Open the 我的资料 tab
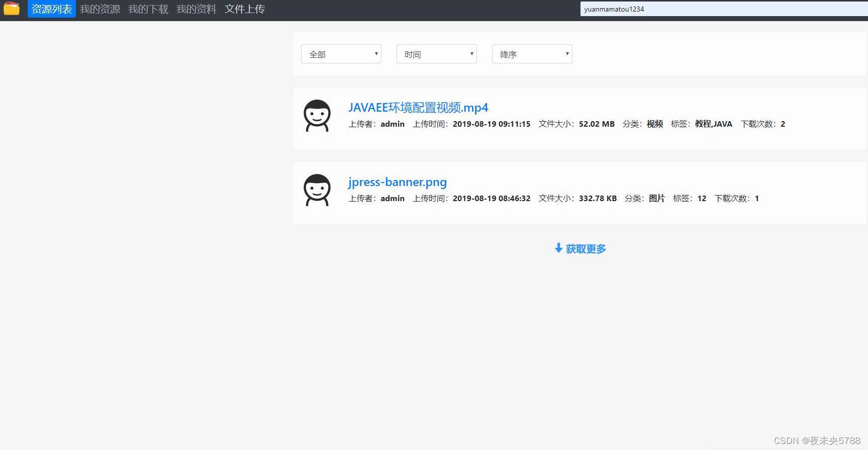The height and width of the screenshot is (450, 868). [197, 9]
